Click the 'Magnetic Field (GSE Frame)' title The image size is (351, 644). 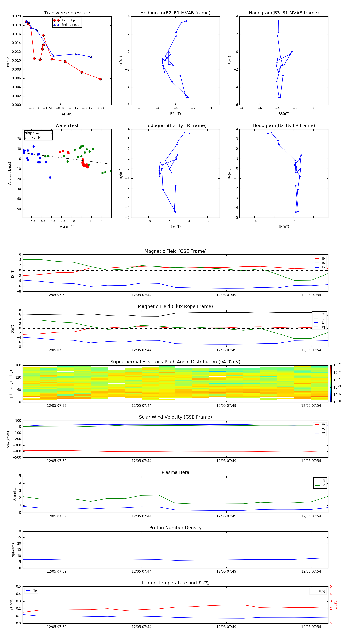click(x=175, y=251)
